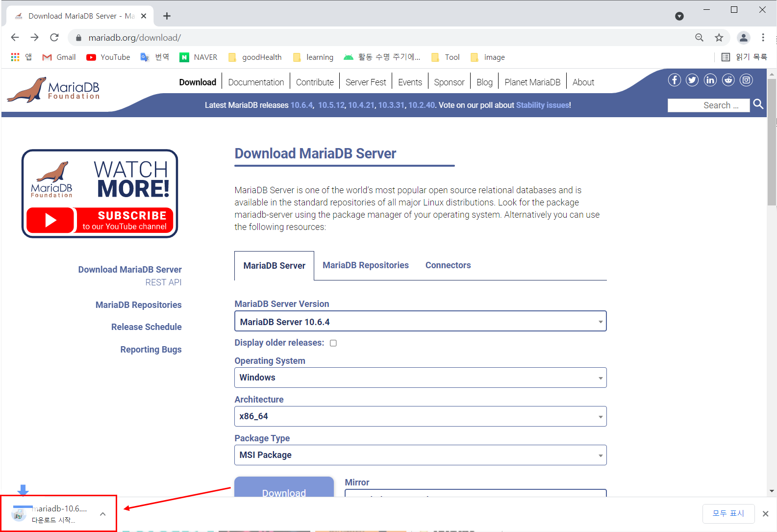The height and width of the screenshot is (532, 777).
Task: Follow the 10.6.4 release link
Action: click(x=301, y=105)
